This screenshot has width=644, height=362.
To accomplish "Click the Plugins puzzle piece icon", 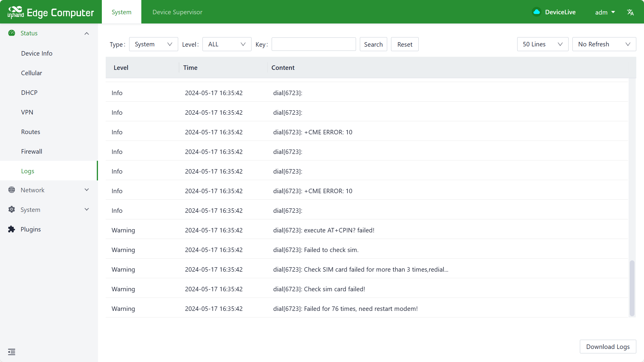I will pyautogui.click(x=12, y=229).
